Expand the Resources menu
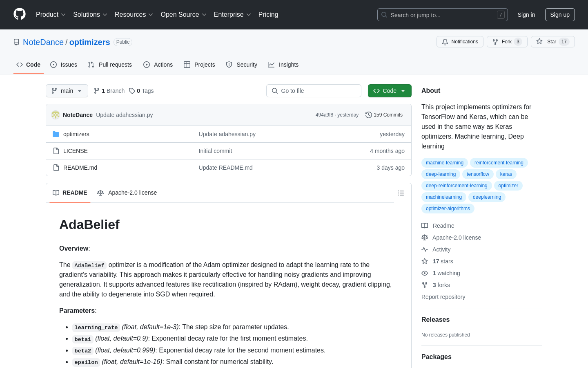The height and width of the screenshot is (368, 588). click(x=134, y=15)
